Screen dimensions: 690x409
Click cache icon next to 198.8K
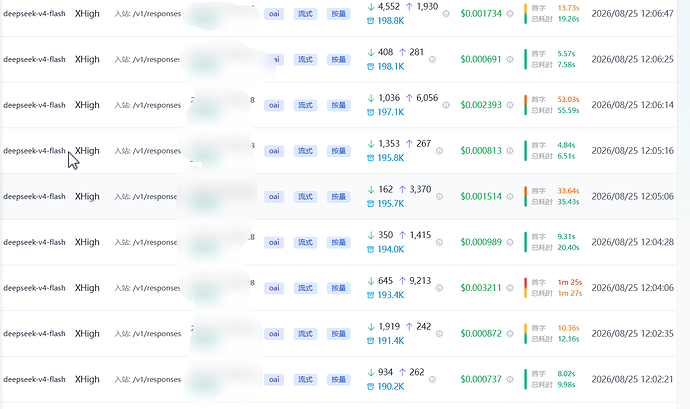pyautogui.click(x=371, y=21)
